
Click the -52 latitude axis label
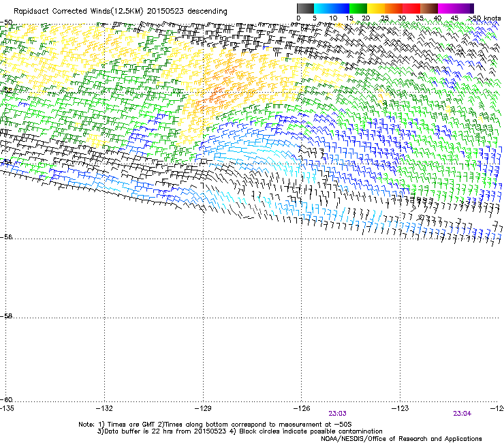tap(6, 91)
